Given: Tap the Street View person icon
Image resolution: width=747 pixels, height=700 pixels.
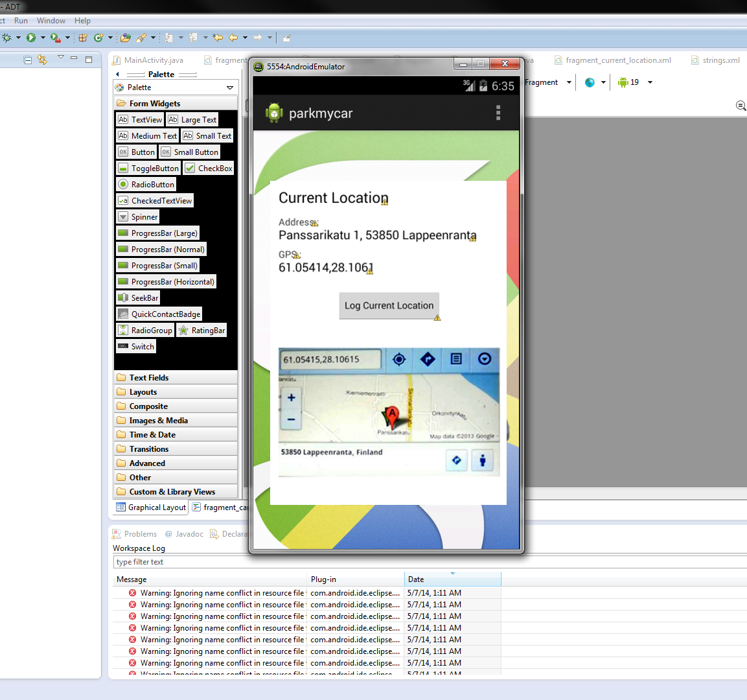Looking at the screenshot, I should click(x=482, y=460).
